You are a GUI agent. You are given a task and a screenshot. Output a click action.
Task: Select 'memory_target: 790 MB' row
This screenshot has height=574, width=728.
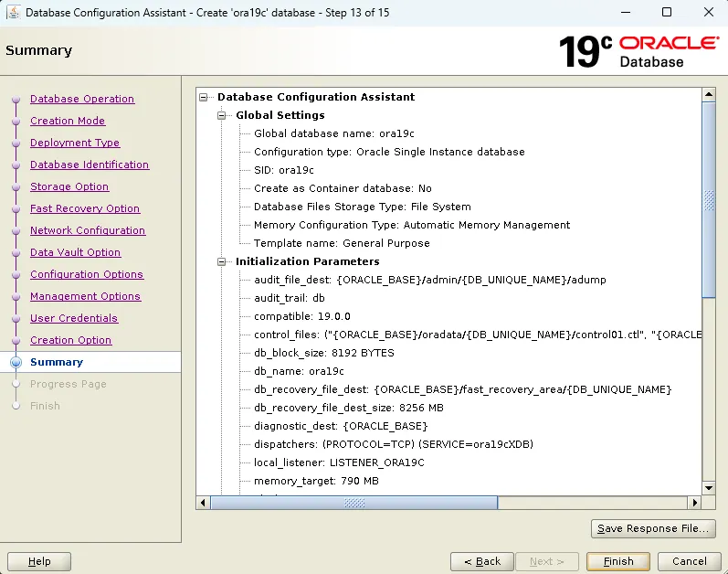point(316,481)
